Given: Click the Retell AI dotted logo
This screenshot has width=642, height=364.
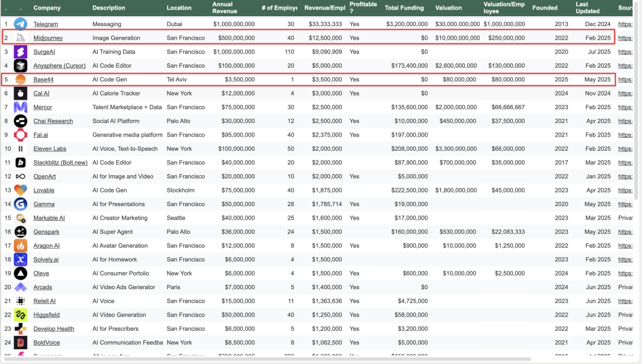Looking at the screenshot, I should (20, 301).
